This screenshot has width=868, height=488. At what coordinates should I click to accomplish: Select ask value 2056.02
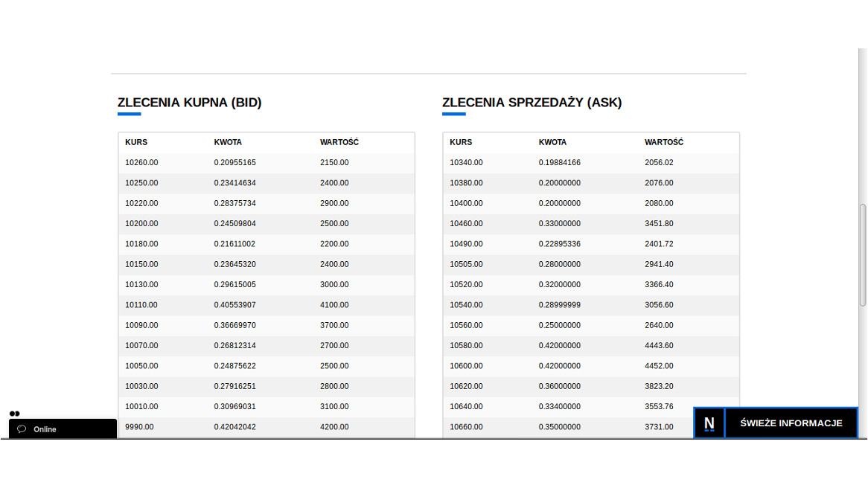660,163
